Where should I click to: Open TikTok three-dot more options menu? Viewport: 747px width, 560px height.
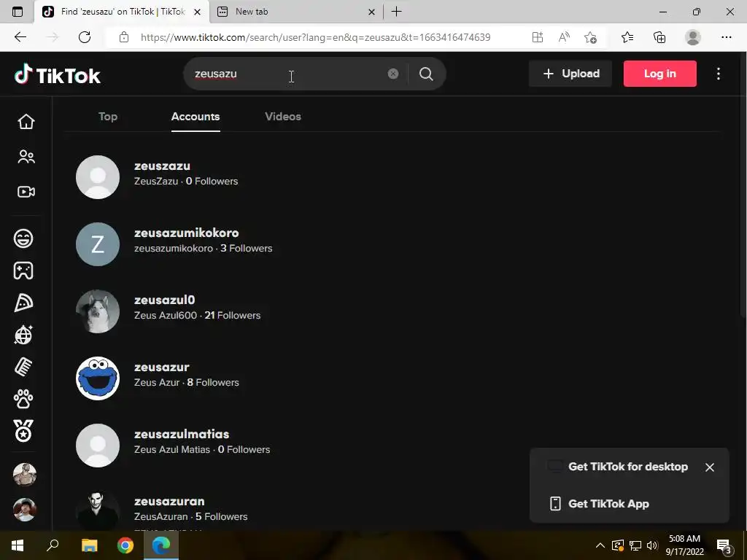pos(719,74)
